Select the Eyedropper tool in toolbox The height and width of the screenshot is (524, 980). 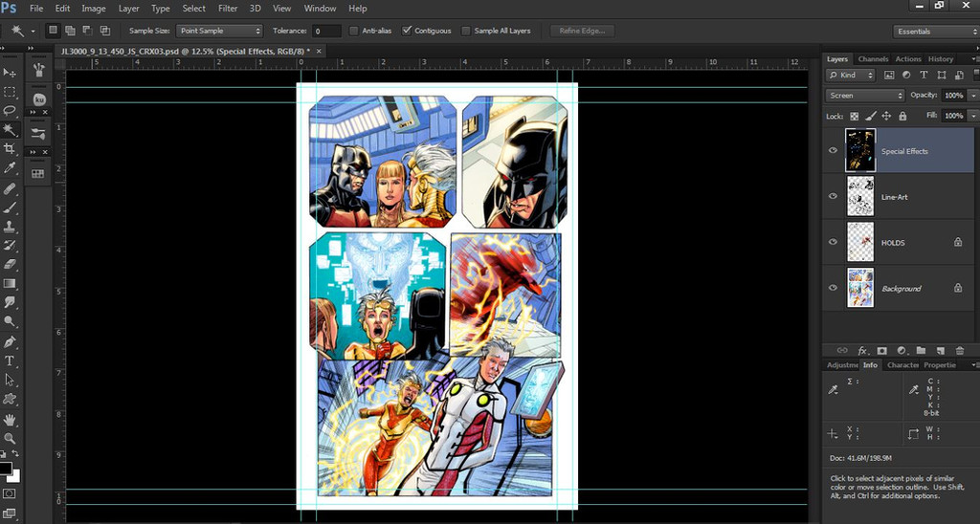(x=10, y=167)
